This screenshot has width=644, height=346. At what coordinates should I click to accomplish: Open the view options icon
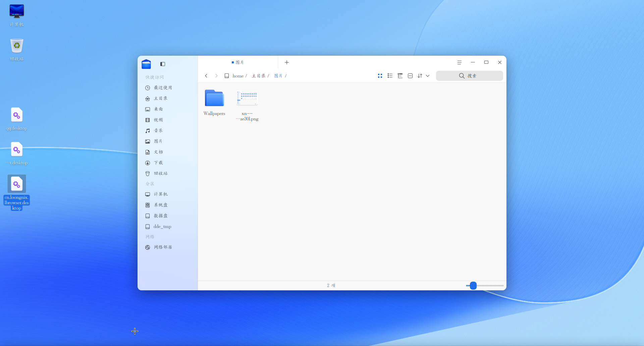pyautogui.click(x=410, y=76)
